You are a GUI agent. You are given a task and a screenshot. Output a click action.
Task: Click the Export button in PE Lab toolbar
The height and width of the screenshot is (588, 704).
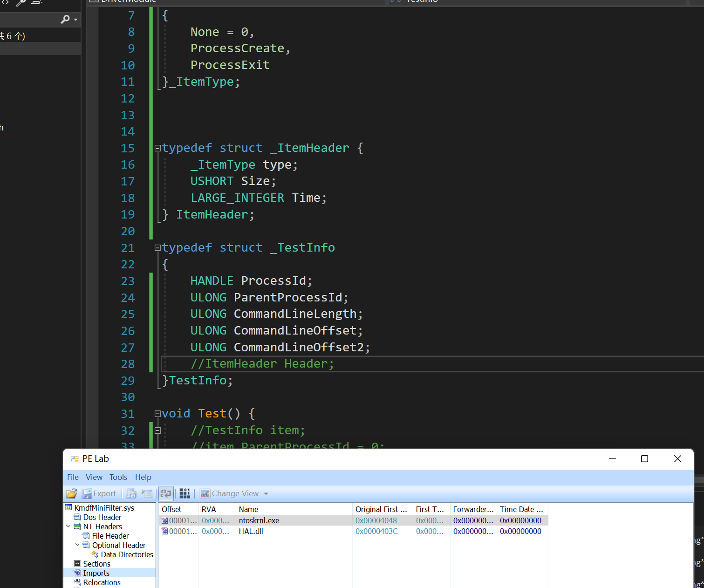click(99, 493)
